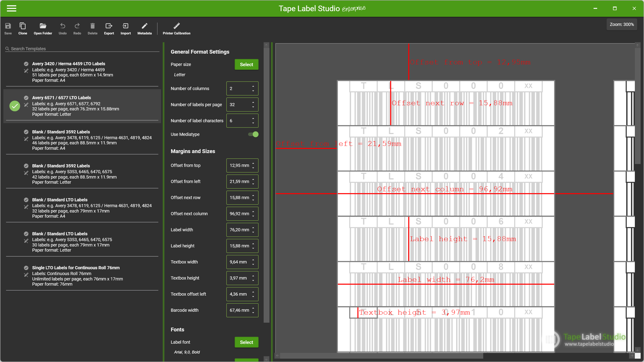Image resolution: width=644 pixels, height=362 pixels.
Task: Select Single LTO Labels Continuous Roll template
Action: [x=82, y=276]
